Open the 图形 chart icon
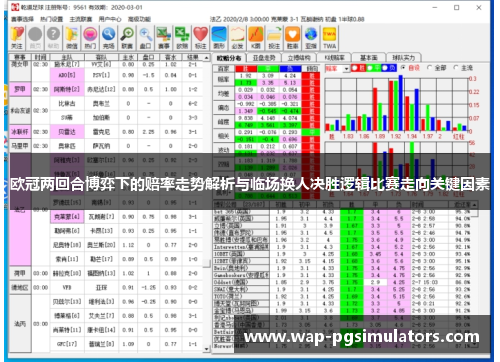500x362 pixels. point(219,38)
